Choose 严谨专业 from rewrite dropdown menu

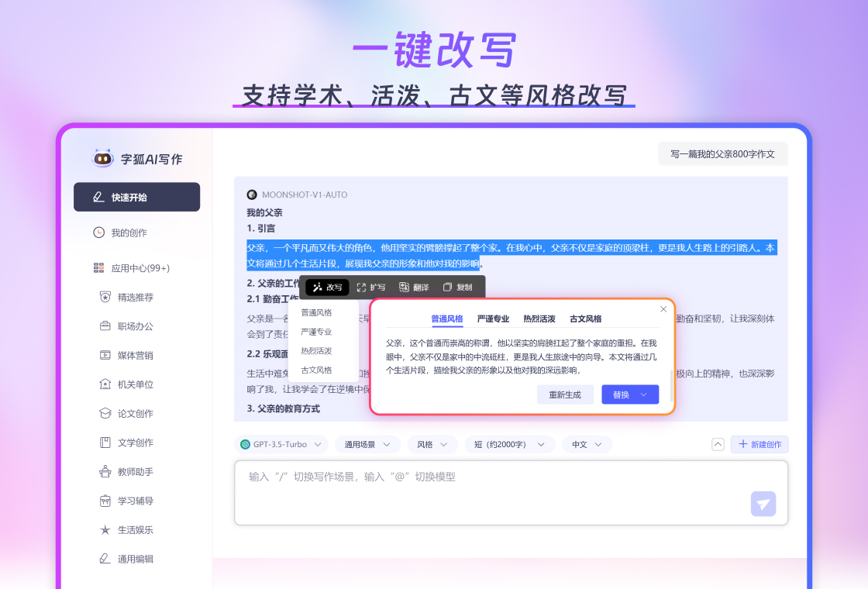click(317, 332)
